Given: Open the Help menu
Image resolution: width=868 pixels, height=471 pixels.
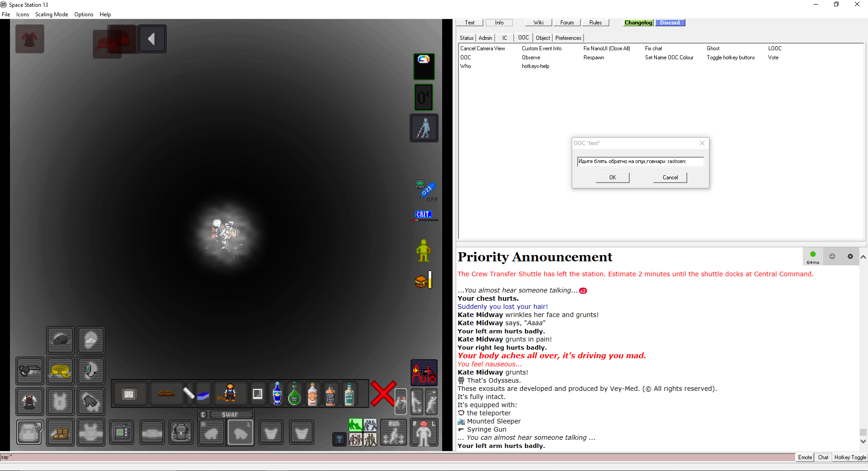Looking at the screenshot, I should point(105,14).
